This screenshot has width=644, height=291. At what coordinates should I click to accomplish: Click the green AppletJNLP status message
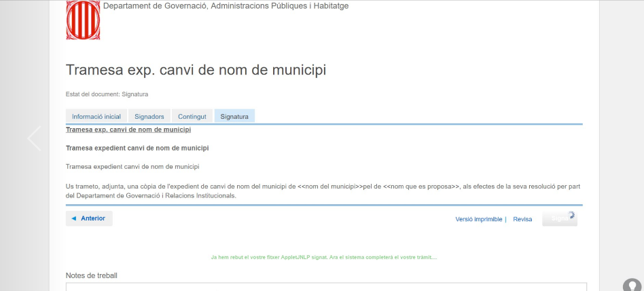[324, 258]
